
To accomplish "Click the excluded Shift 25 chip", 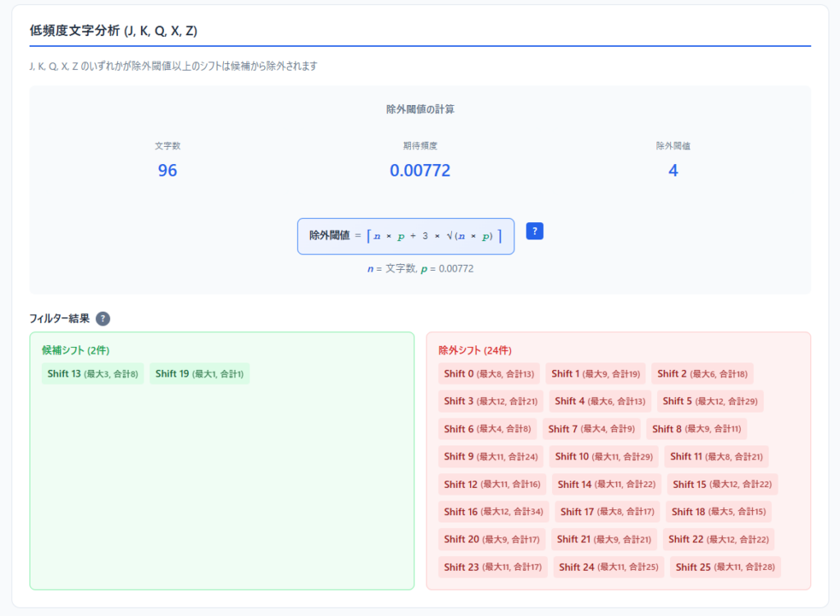I will click(725, 567).
